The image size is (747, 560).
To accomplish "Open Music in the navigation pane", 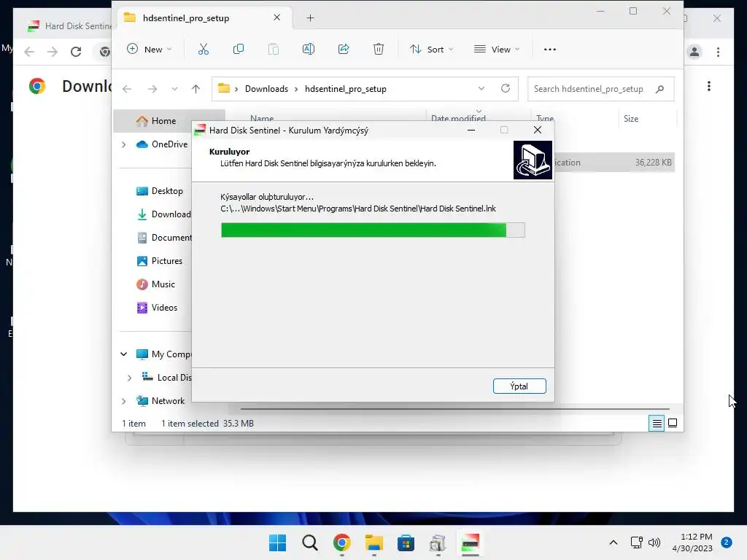I will (x=156, y=284).
